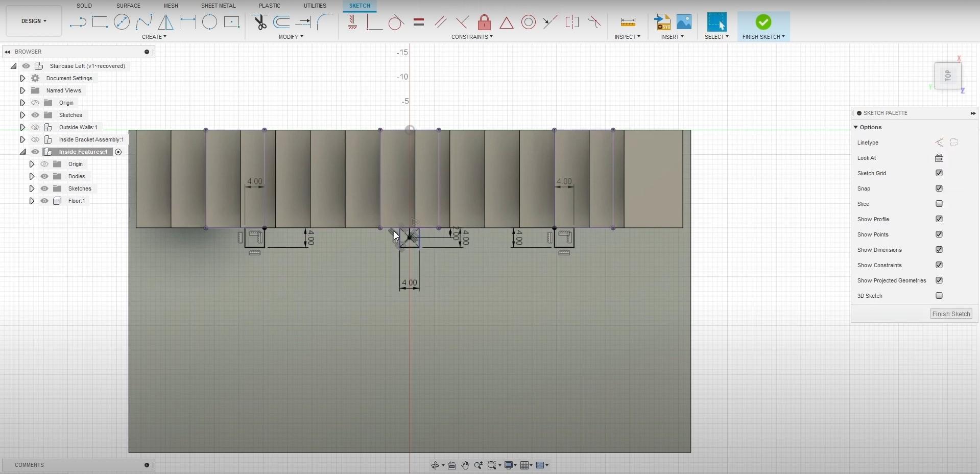This screenshot has height=474, width=980.
Task: Disable the Sketch Grid checkbox
Action: [x=939, y=173]
